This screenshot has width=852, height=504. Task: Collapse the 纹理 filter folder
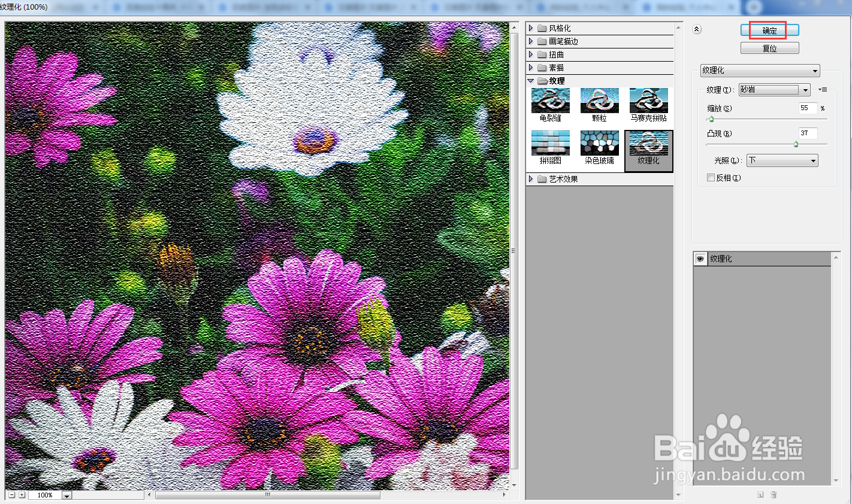pos(531,81)
